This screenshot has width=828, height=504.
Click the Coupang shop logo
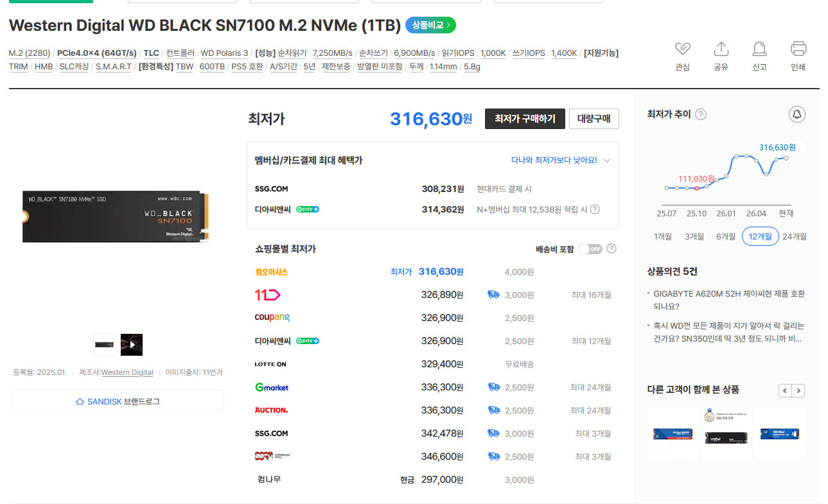click(272, 318)
